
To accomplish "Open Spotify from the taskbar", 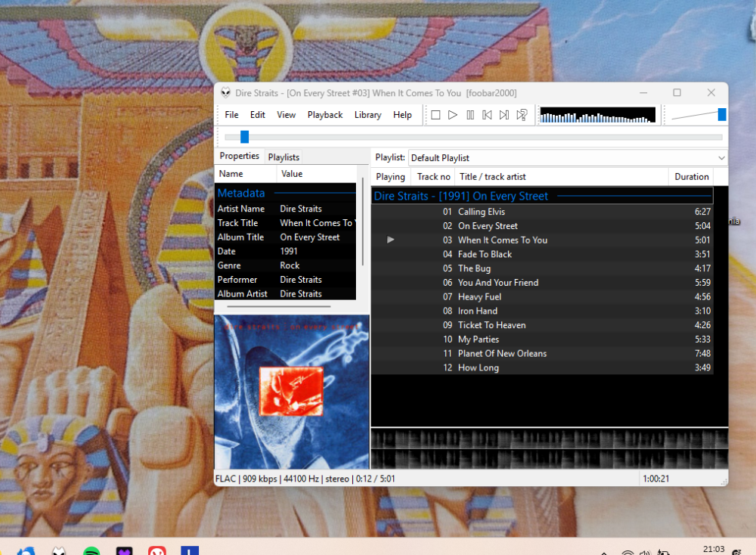I will [x=91, y=551].
